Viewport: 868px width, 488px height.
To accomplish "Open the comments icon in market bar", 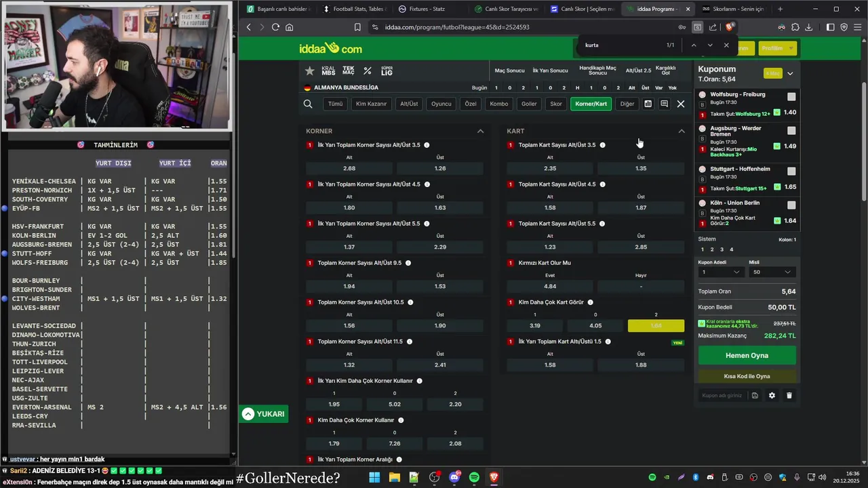I will 664,104.
